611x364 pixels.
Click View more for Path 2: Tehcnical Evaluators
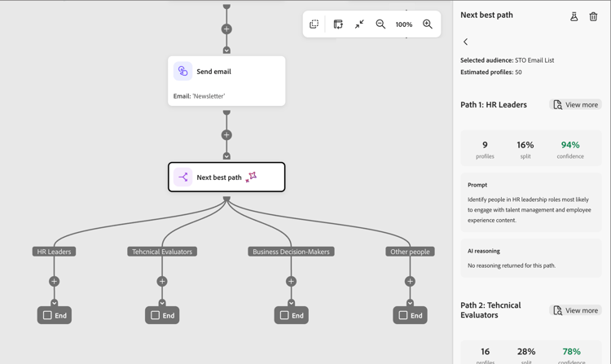tap(575, 310)
